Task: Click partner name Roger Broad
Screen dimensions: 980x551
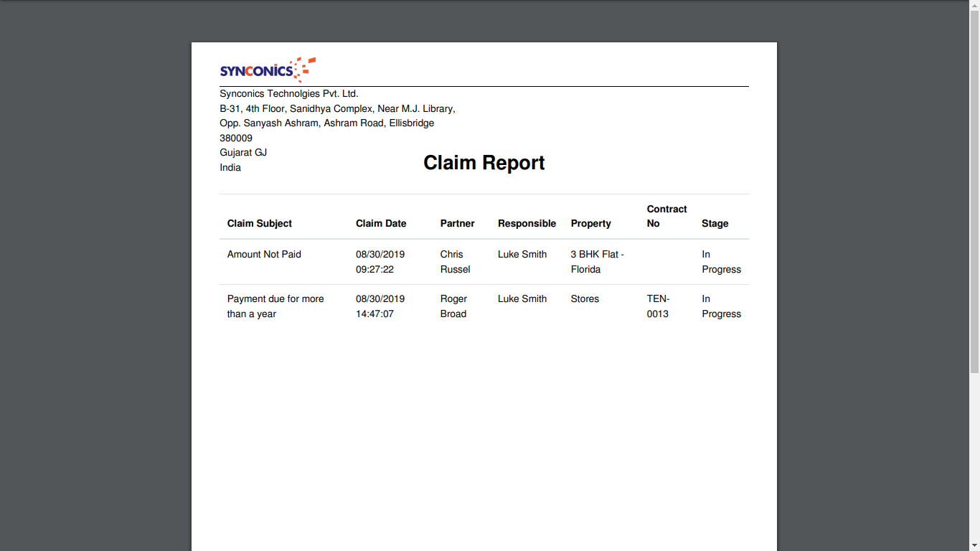Action: [453, 306]
